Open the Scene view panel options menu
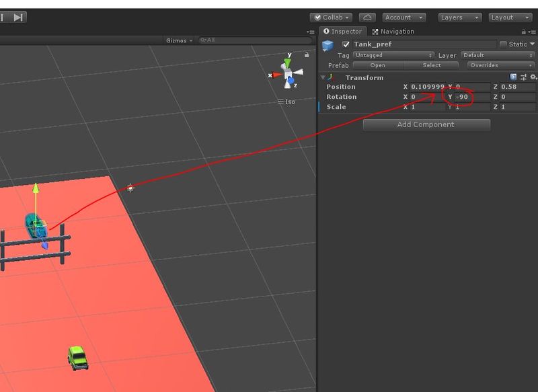This screenshot has width=538, height=392. [311, 32]
